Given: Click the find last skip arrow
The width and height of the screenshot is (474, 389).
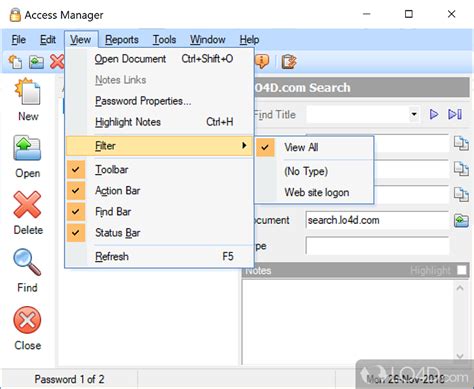Looking at the screenshot, I should (x=455, y=114).
